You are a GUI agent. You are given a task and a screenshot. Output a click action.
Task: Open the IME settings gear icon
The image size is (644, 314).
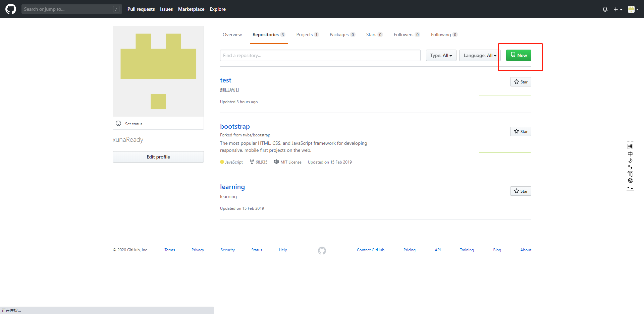630,181
